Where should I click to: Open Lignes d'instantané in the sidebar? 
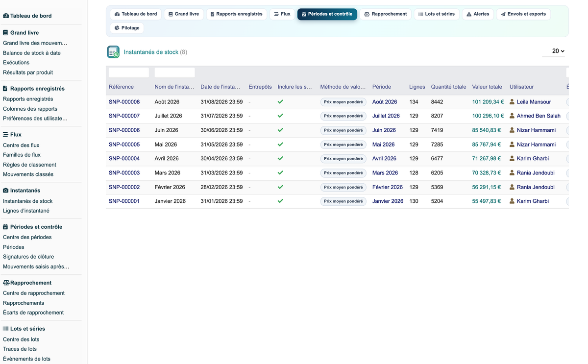[26, 211]
